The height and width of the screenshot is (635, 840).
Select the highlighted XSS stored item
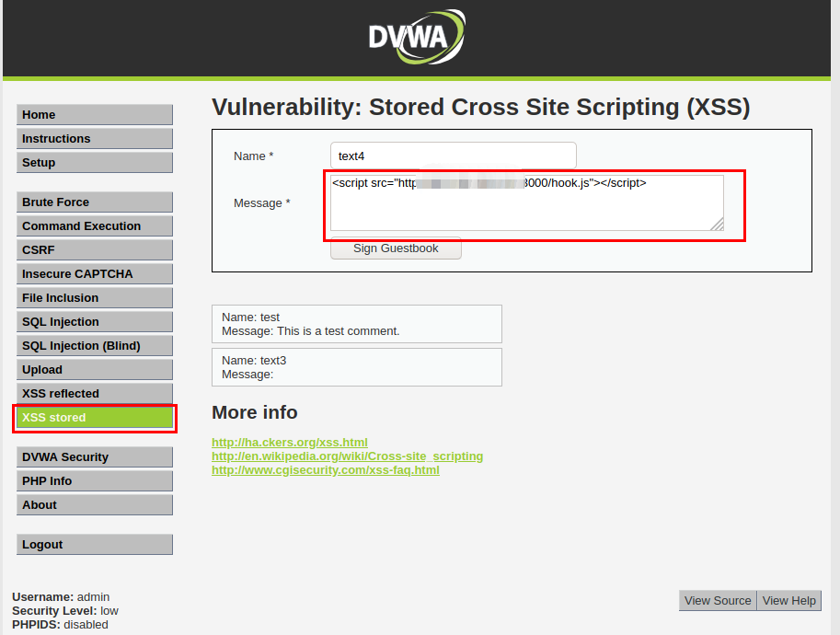click(94, 418)
